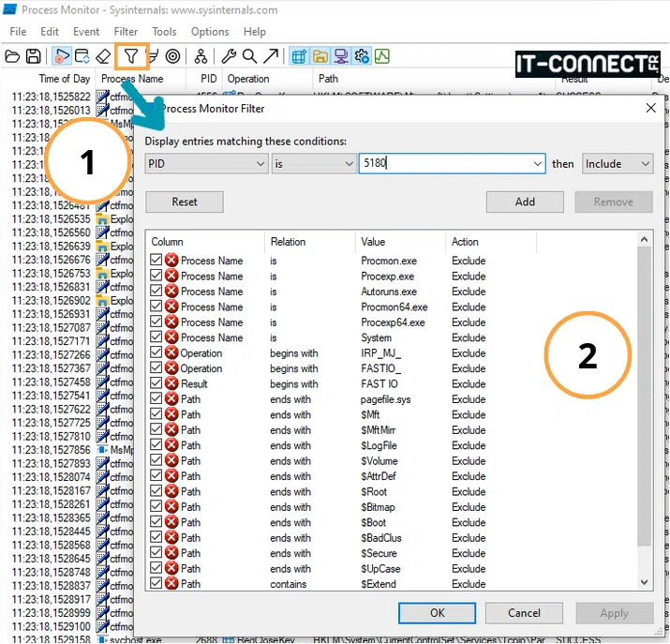This screenshot has height=644, width=670.
Task: Uncheck the Procmon.exe filter rule checkbox
Action: (156, 261)
